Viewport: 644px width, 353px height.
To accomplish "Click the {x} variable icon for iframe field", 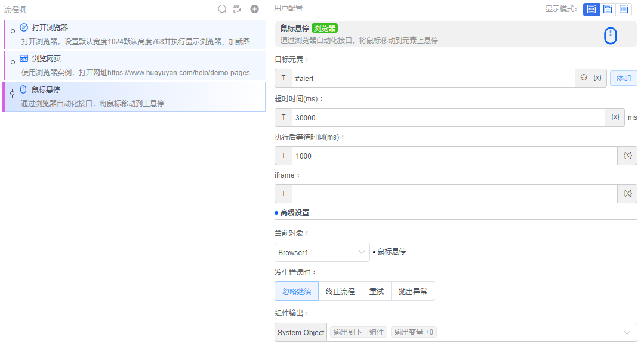I will pos(627,194).
